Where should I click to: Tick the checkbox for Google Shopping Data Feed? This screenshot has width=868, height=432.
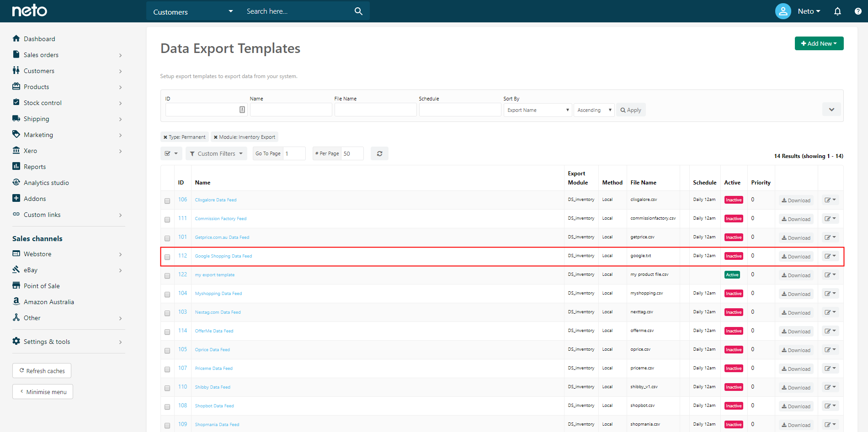167,257
